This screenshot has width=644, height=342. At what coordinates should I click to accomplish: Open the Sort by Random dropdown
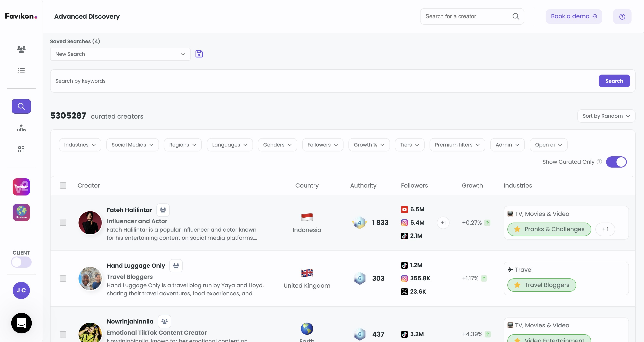click(x=606, y=116)
